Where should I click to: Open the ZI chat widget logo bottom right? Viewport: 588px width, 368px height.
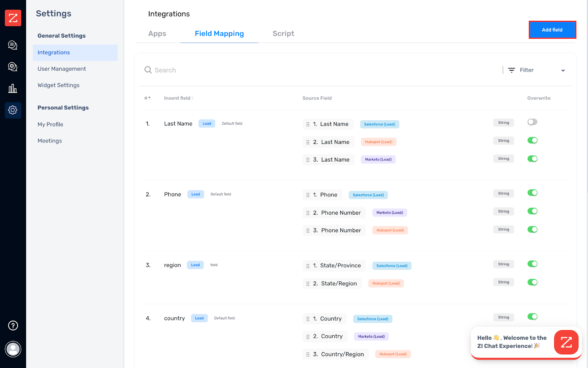point(566,342)
